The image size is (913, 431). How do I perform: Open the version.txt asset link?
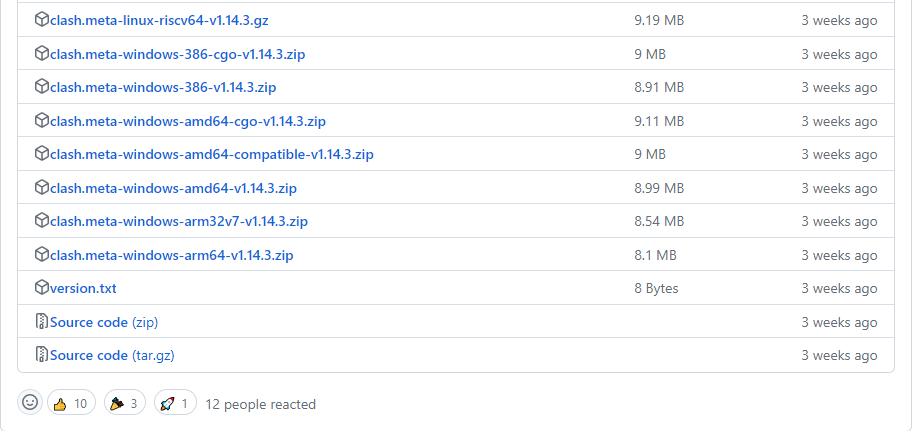tap(83, 288)
